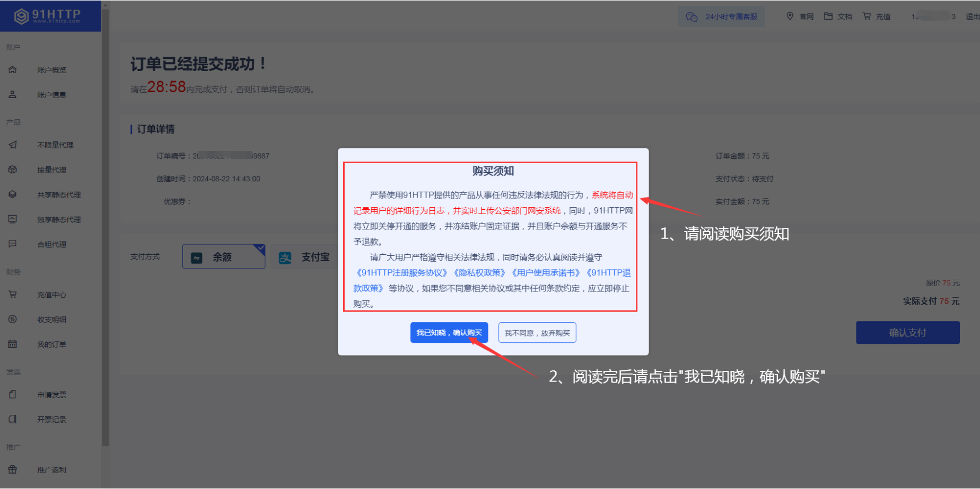Open 推广返利 menu item
This screenshot has width=980, height=489.
click(51, 470)
